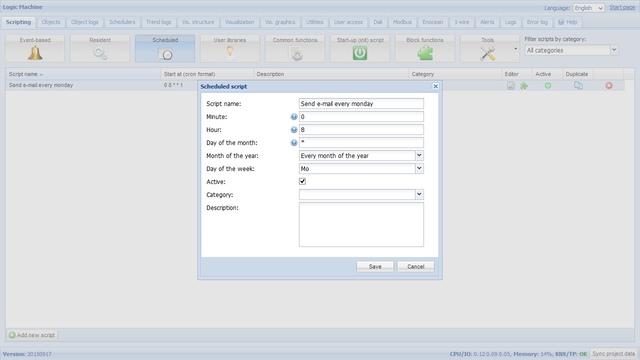Sort by Script name column header
Image resolution: width=640 pixels, height=360 pixels.
[x=83, y=74]
